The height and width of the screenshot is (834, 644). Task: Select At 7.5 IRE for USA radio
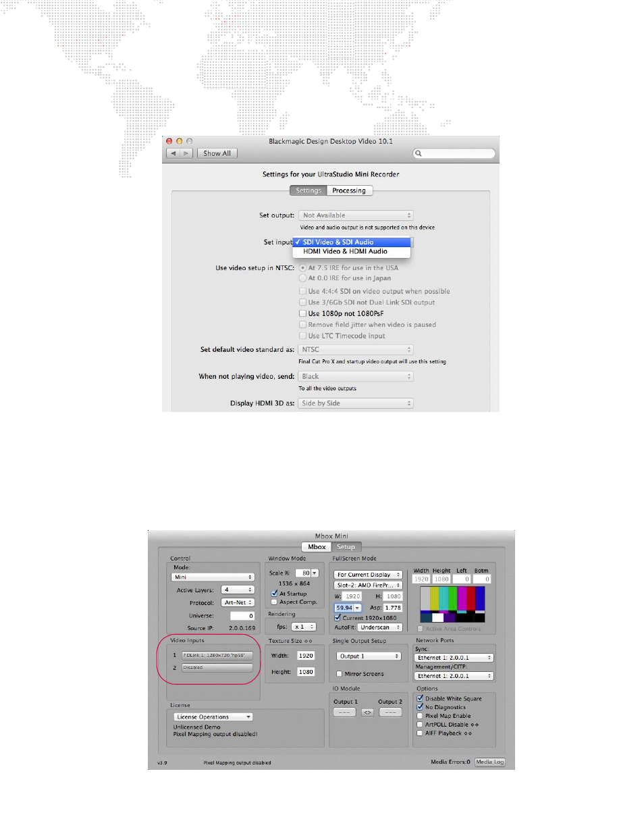(303, 268)
